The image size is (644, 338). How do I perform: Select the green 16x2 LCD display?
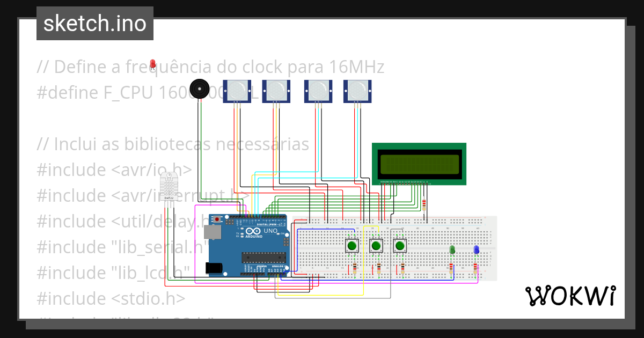tap(420, 164)
